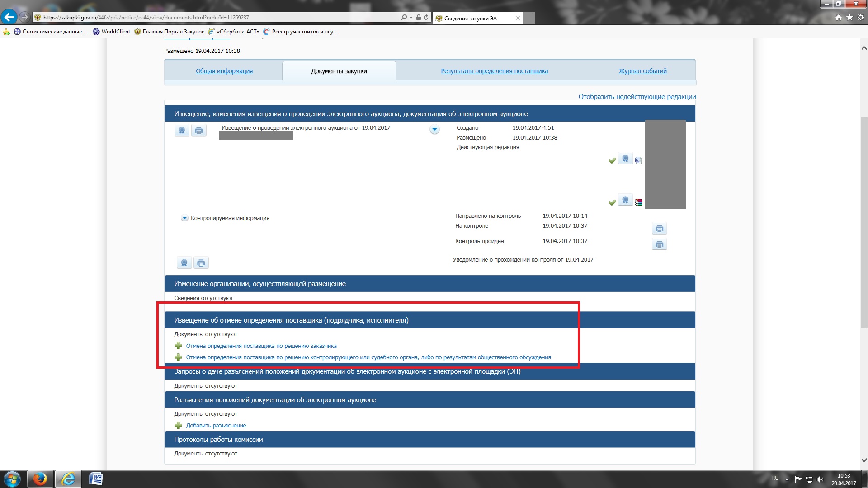The image size is (868, 488).
Task: Click 'Отобразить недействующие редакции' link
Action: [637, 97]
